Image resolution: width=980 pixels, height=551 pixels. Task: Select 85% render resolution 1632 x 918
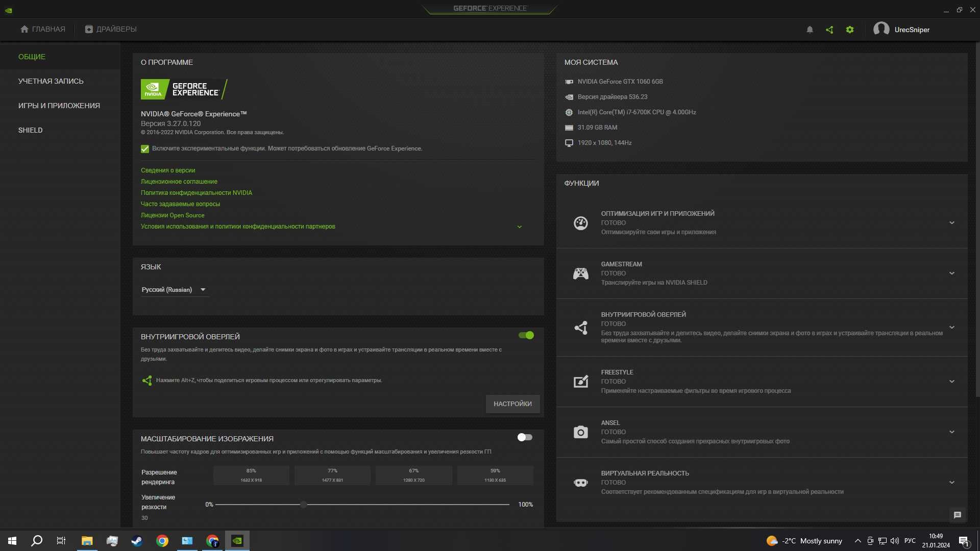point(251,475)
